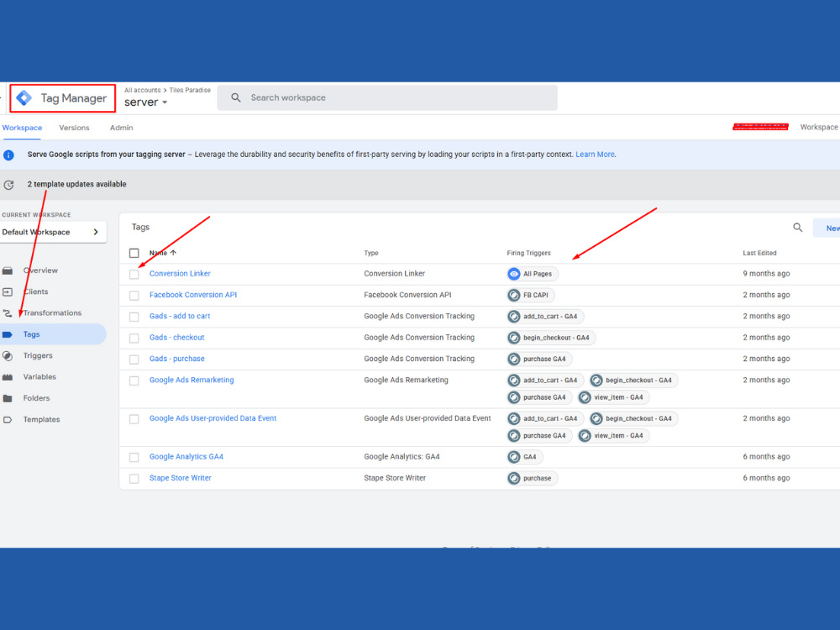This screenshot has width=840, height=630.
Task: Click the Templates sidebar icon
Action: point(8,419)
